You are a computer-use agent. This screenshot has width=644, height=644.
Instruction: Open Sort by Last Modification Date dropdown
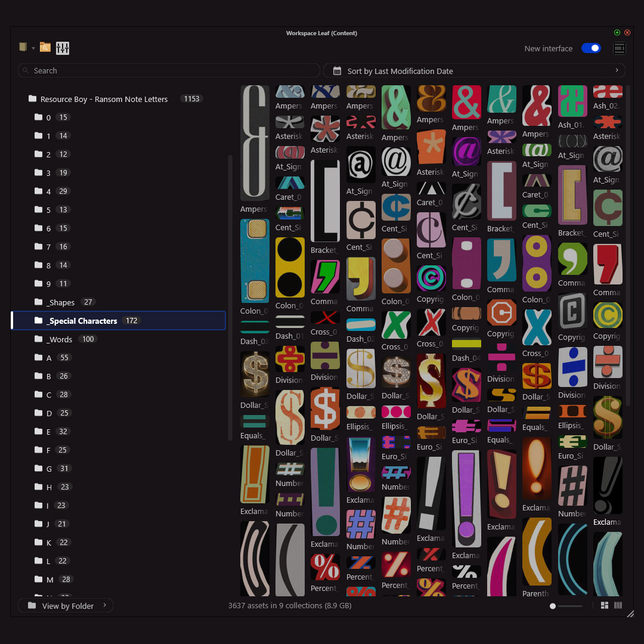[474, 71]
